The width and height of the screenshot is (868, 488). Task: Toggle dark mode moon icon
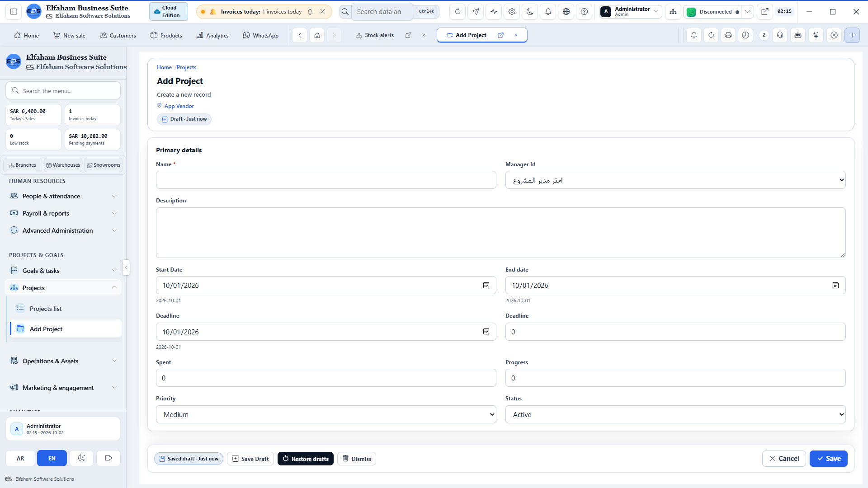click(530, 12)
